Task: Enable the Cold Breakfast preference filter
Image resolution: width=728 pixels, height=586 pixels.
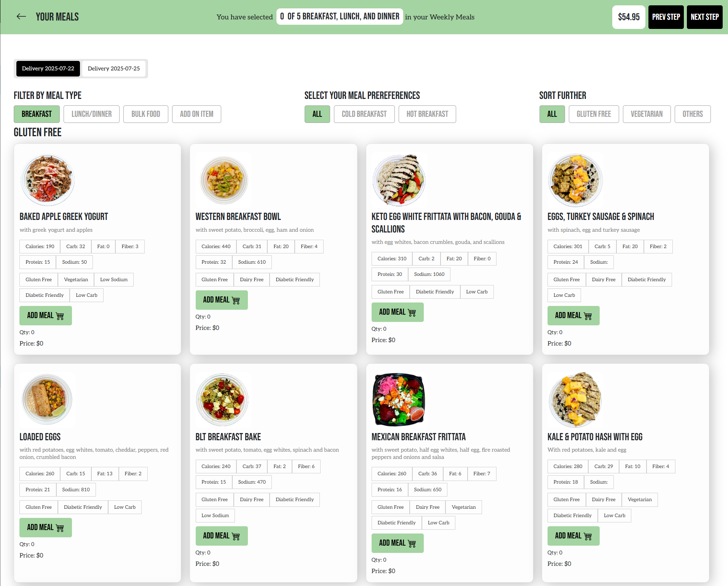Action: click(x=364, y=114)
